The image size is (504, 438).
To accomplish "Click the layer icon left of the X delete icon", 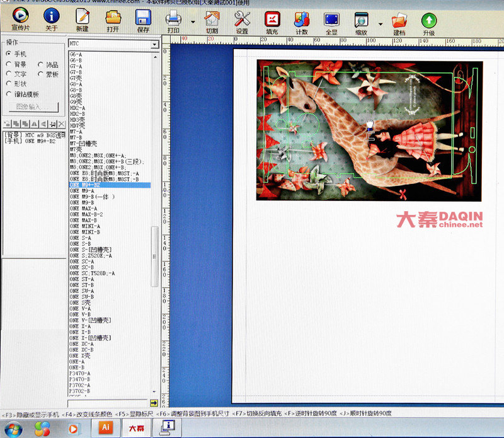I will pyautogui.click(x=53, y=124).
